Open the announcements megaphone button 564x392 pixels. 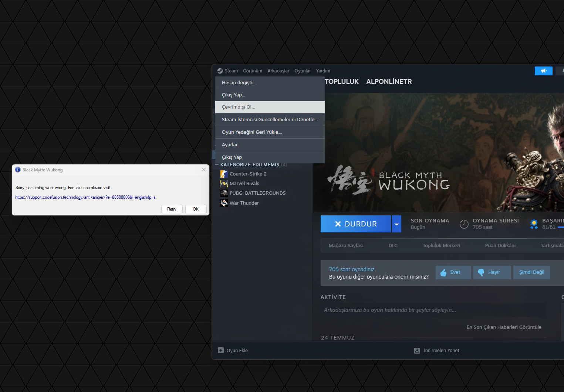click(x=543, y=71)
